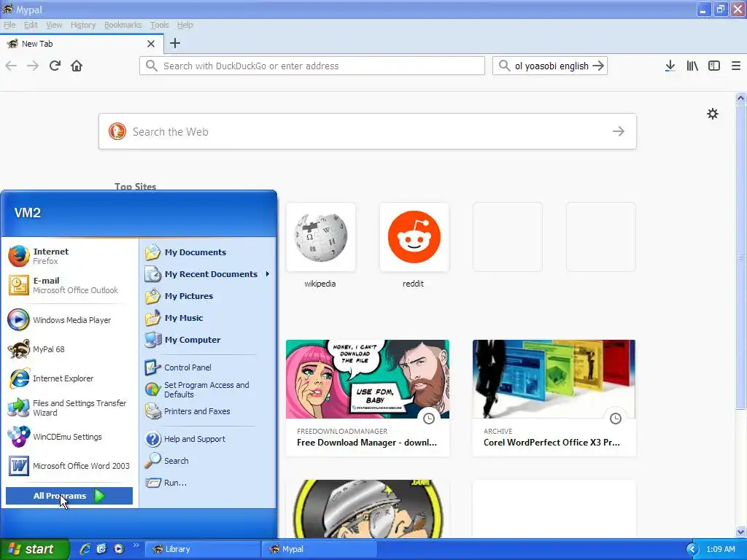Viewport: 747px width, 560px height.
Task: Open Corel WordPerfect Office X3 card
Action: point(554,397)
